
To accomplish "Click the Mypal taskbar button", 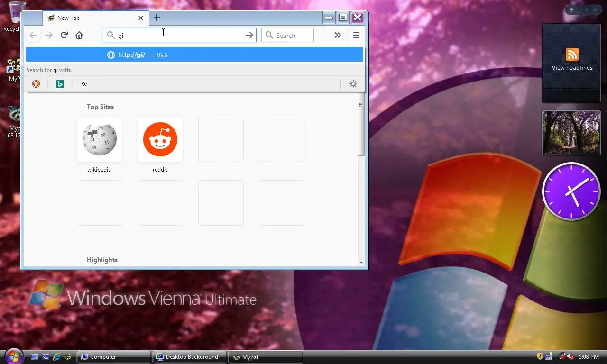I will (266, 357).
